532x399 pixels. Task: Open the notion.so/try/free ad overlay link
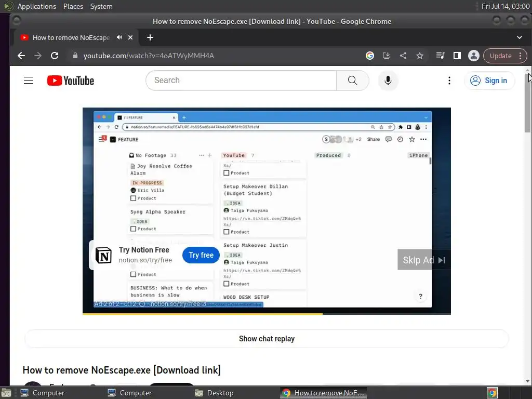178,304
